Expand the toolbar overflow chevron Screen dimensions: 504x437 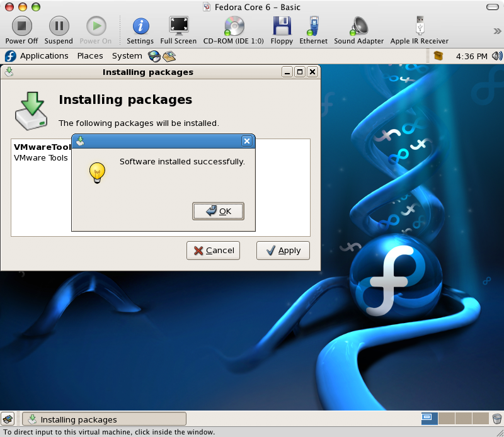(x=497, y=31)
